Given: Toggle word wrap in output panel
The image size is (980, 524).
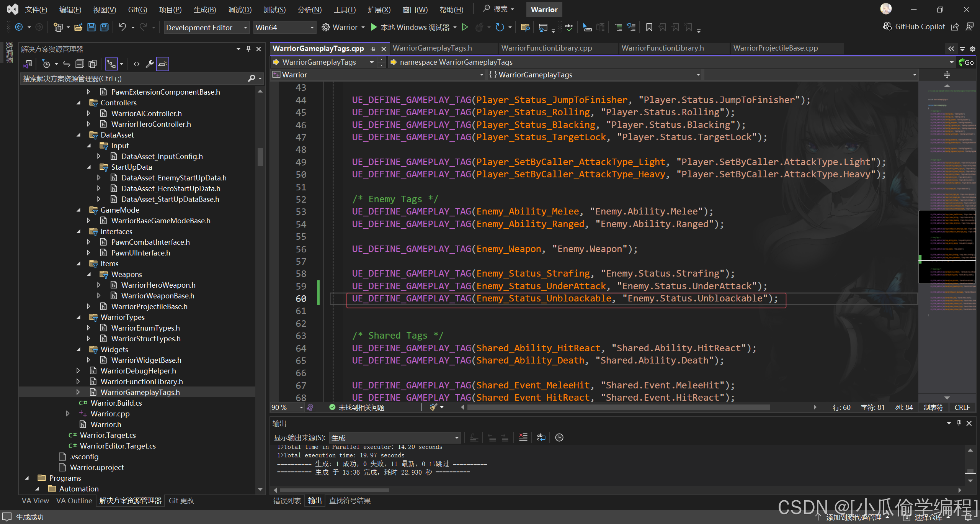Looking at the screenshot, I should click(x=541, y=437).
